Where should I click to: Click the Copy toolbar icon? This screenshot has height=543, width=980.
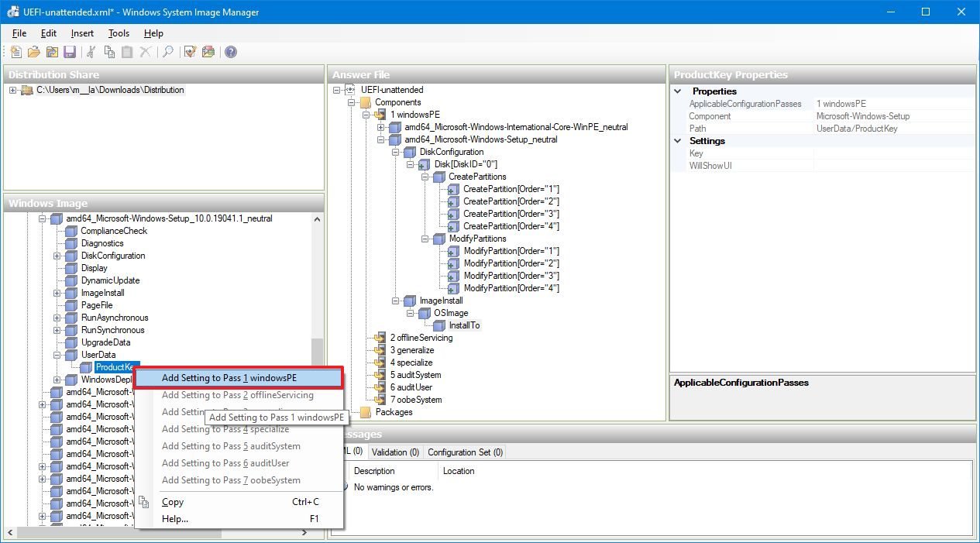(x=109, y=52)
